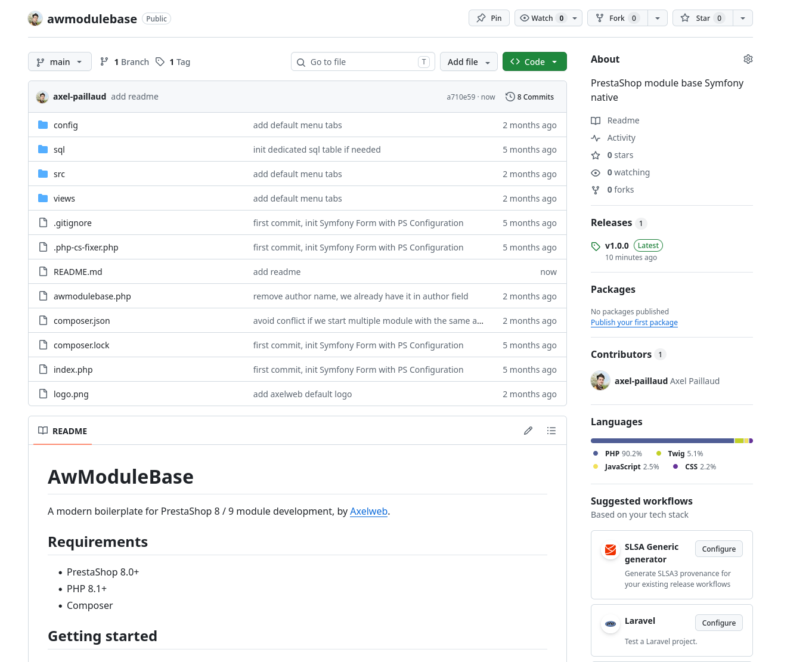Click the v1.0.0 release tag icon
This screenshot has width=812, height=662.
pyautogui.click(x=596, y=246)
